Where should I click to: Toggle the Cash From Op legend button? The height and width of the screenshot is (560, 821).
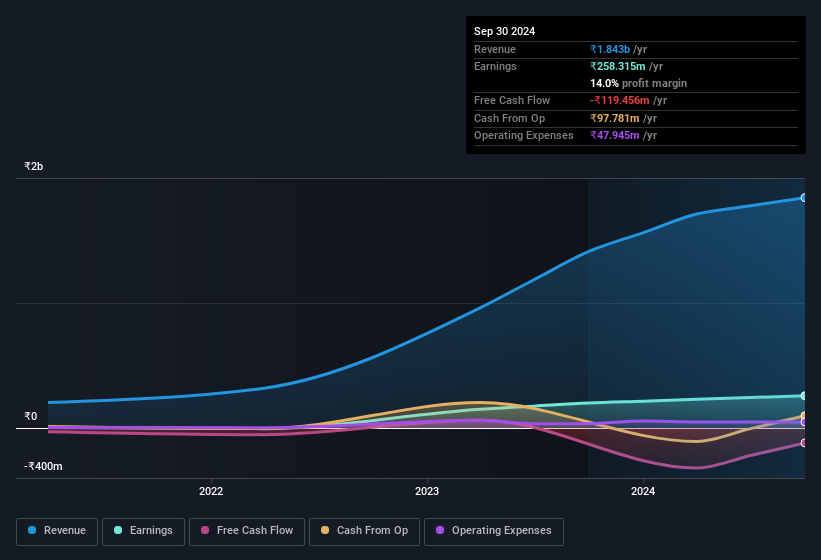click(x=364, y=531)
